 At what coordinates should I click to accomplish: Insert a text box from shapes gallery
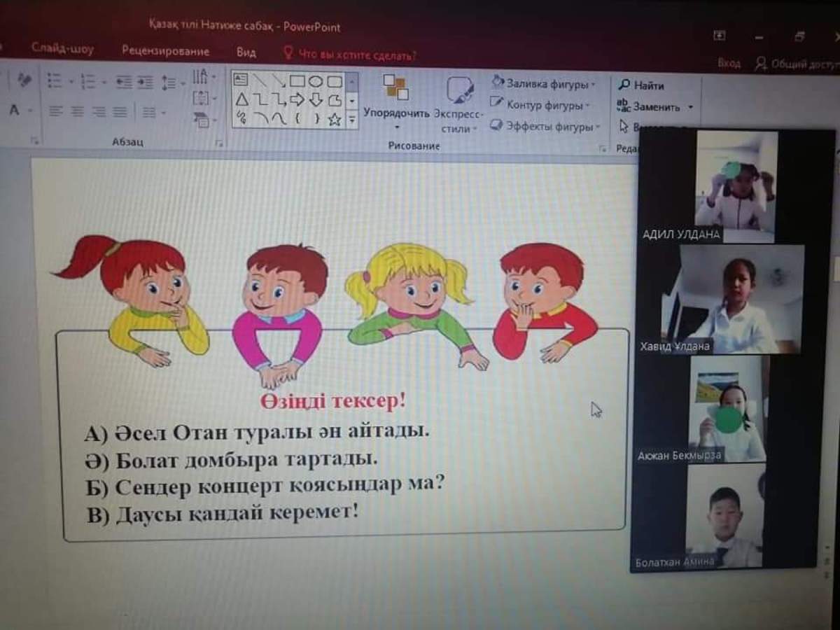[x=240, y=80]
